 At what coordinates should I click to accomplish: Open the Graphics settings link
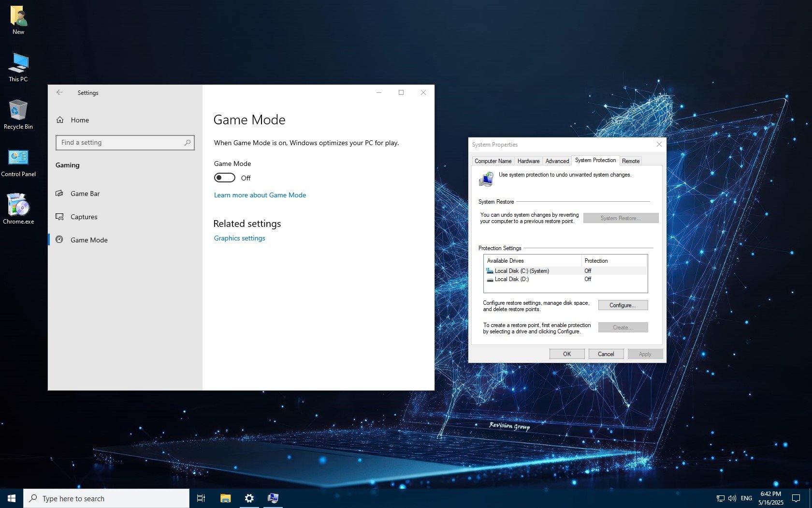point(239,238)
